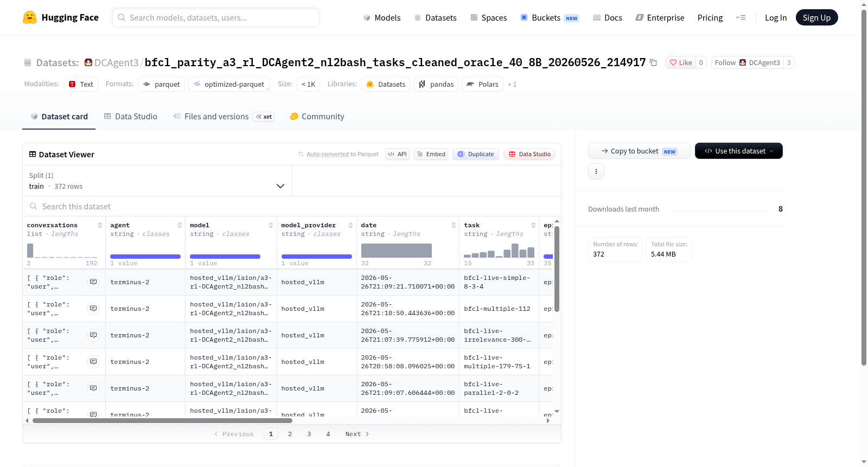The width and height of the screenshot is (868, 467).
Task: Click the table vertical scrollbar
Action: tap(557, 268)
